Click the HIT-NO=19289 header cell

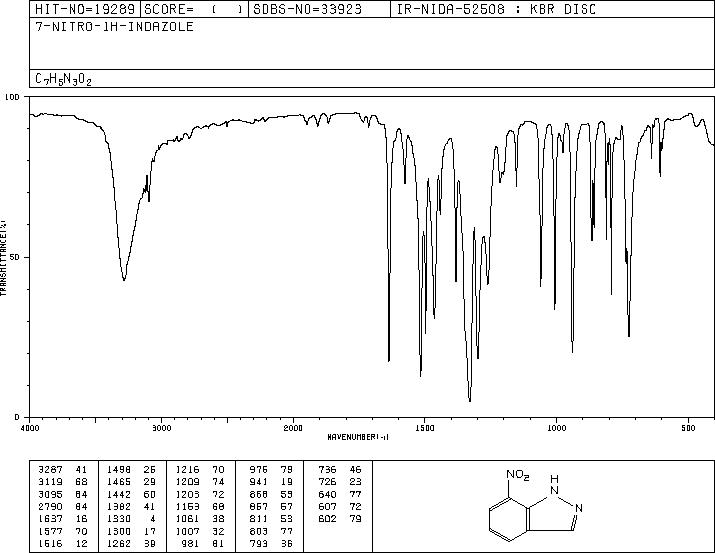(85, 9)
